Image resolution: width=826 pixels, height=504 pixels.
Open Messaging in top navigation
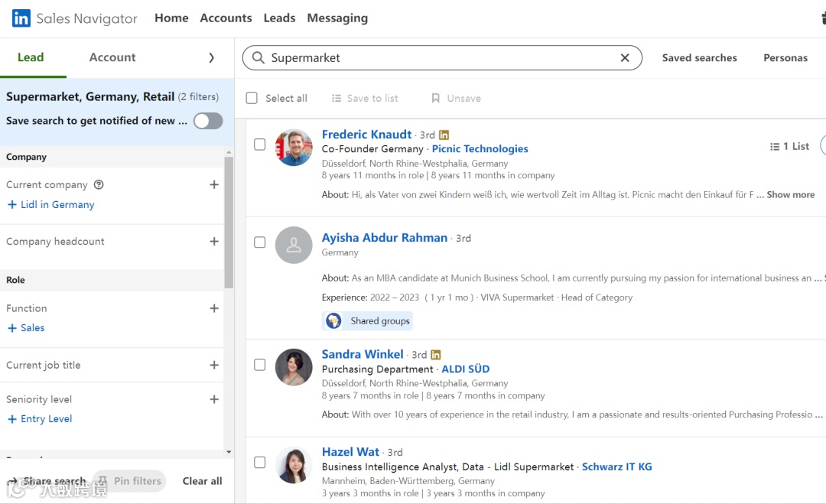[x=337, y=18]
